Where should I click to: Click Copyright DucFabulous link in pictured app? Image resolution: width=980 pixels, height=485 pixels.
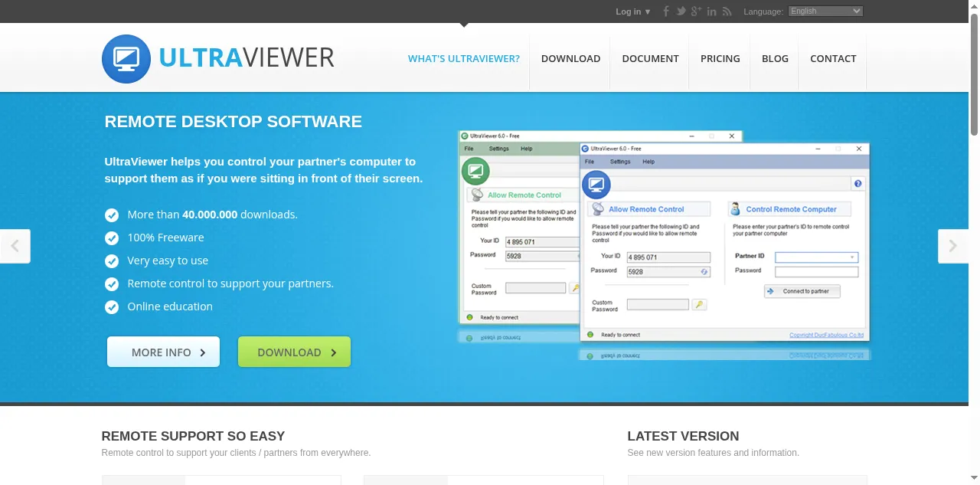tap(826, 335)
